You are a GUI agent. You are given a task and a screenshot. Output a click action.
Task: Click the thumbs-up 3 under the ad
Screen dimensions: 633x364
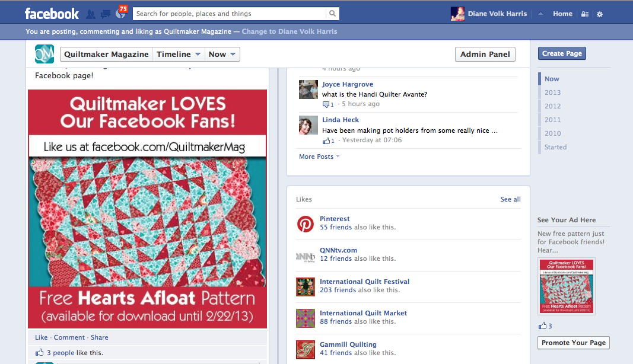point(545,325)
